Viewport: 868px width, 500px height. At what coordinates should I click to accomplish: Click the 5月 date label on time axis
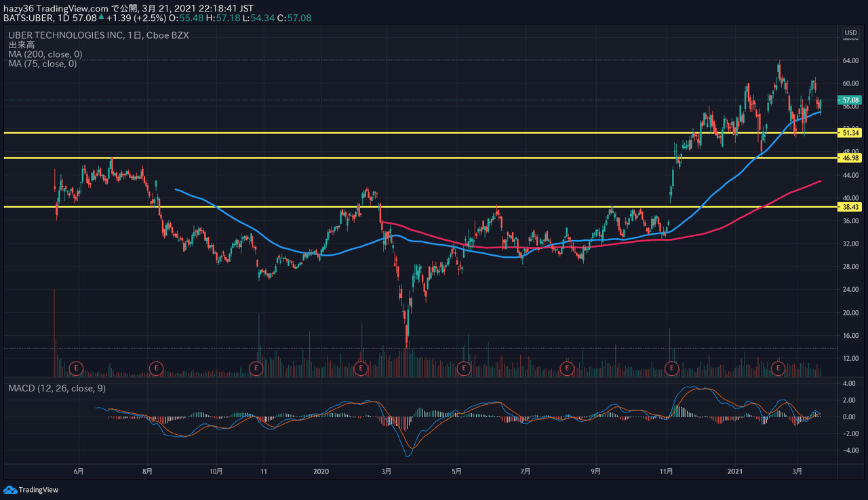click(456, 471)
